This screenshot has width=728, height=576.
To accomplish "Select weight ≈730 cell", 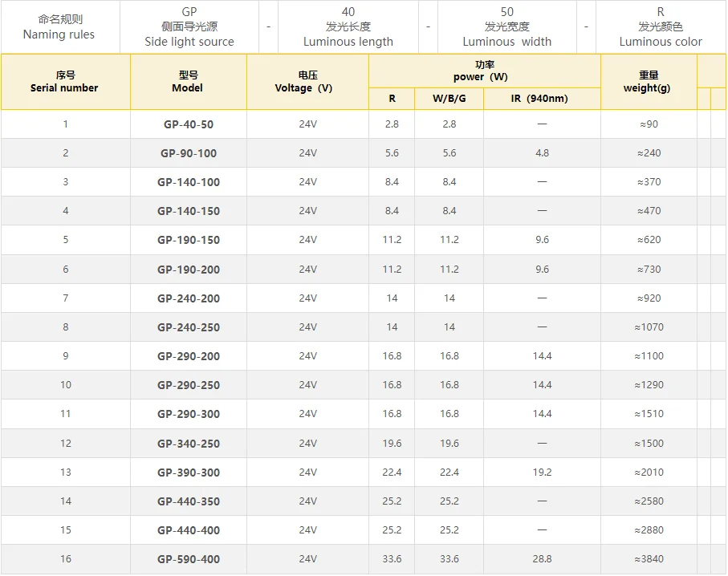I will pyautogui.click(x=649, y=270).
